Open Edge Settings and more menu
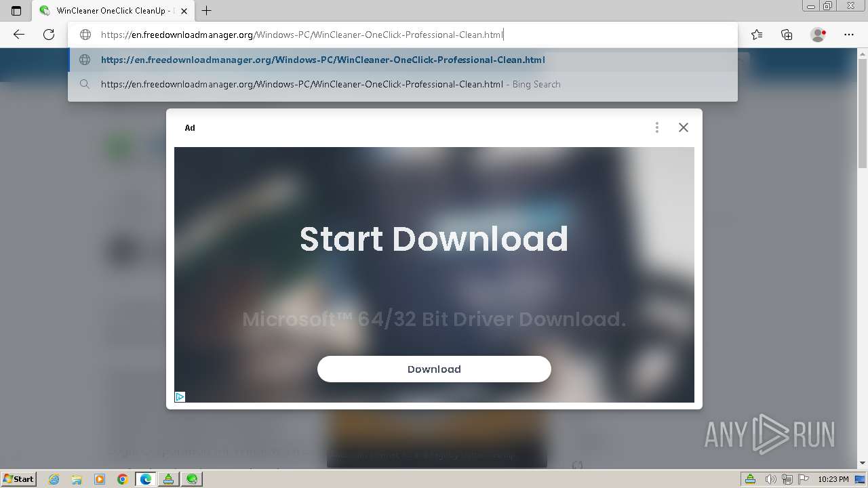Screen dimensions: 868x488 tap(849, 35)
